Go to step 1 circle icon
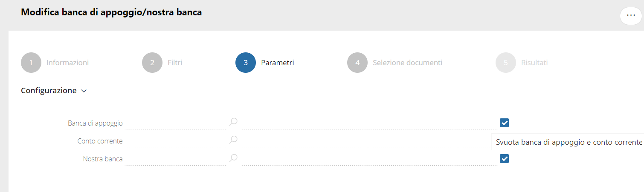The width and height of the screenshot is (644, 192). coord(31,63)
